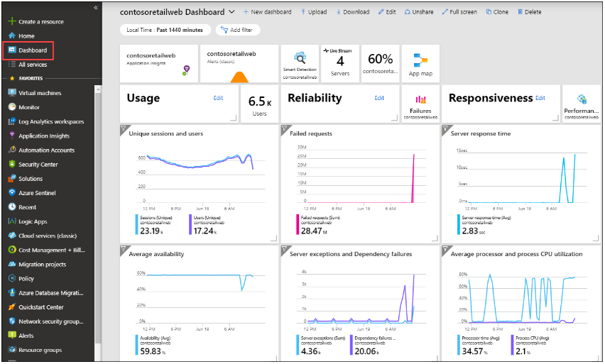The image size is (605, 364).
Task: Open Network security groups icon
Action: click(12, 321)
